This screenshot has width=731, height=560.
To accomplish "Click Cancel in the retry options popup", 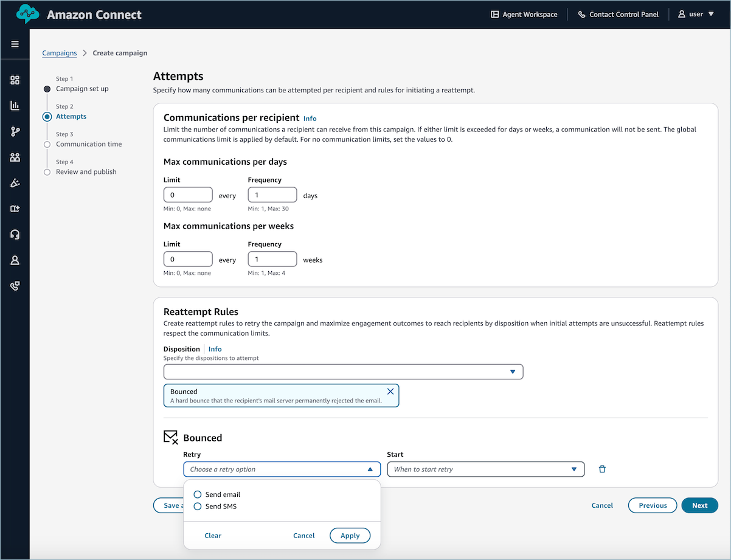I will 304,536.
